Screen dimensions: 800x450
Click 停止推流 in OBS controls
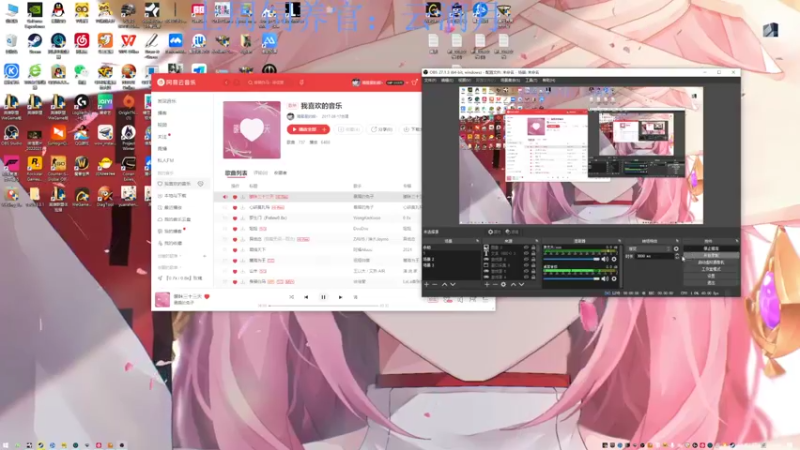711,248
